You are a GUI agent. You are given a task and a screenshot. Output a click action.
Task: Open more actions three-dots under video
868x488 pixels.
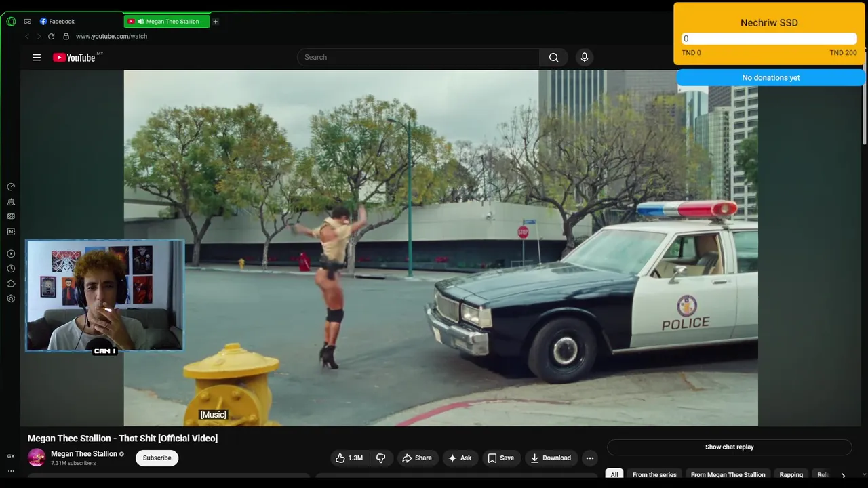click(590, 458)
